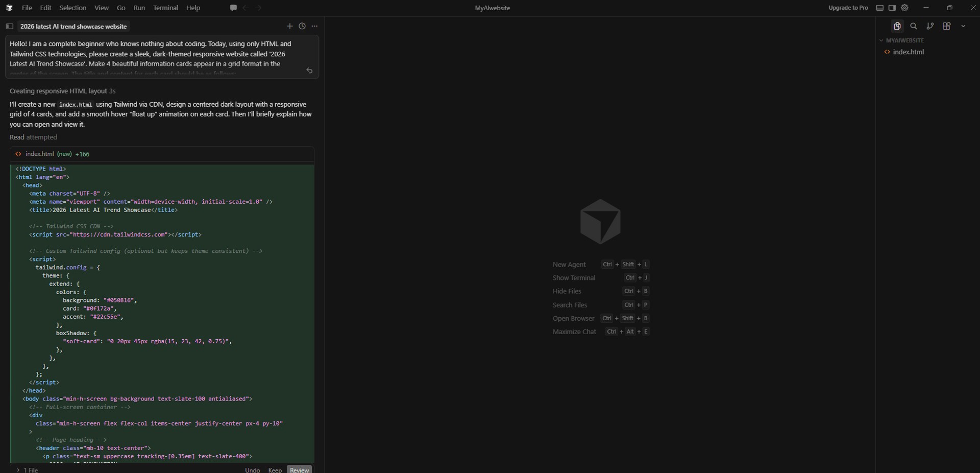Viewport: 980px width, 473px height.
Task: Click the 'New Agent' shortcut hint
Action: point(569,265)
